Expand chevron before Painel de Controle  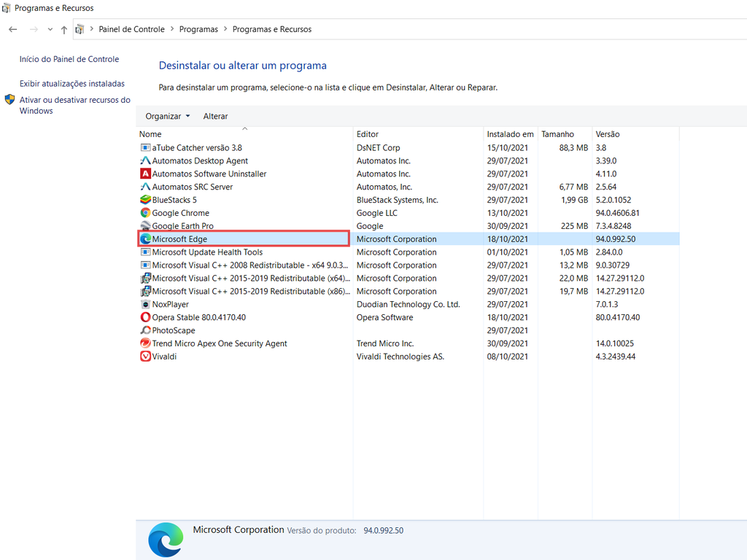coord(91,29)
